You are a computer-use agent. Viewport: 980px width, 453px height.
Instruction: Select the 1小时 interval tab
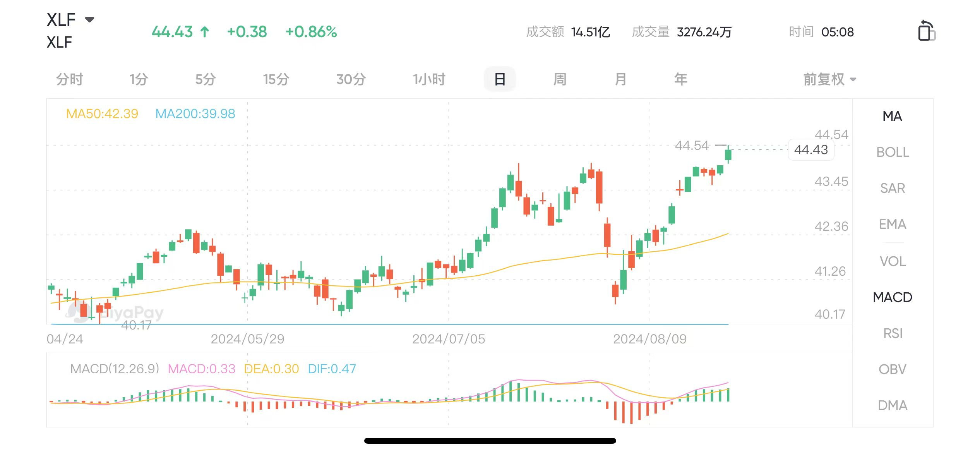(x=429, y=79)
